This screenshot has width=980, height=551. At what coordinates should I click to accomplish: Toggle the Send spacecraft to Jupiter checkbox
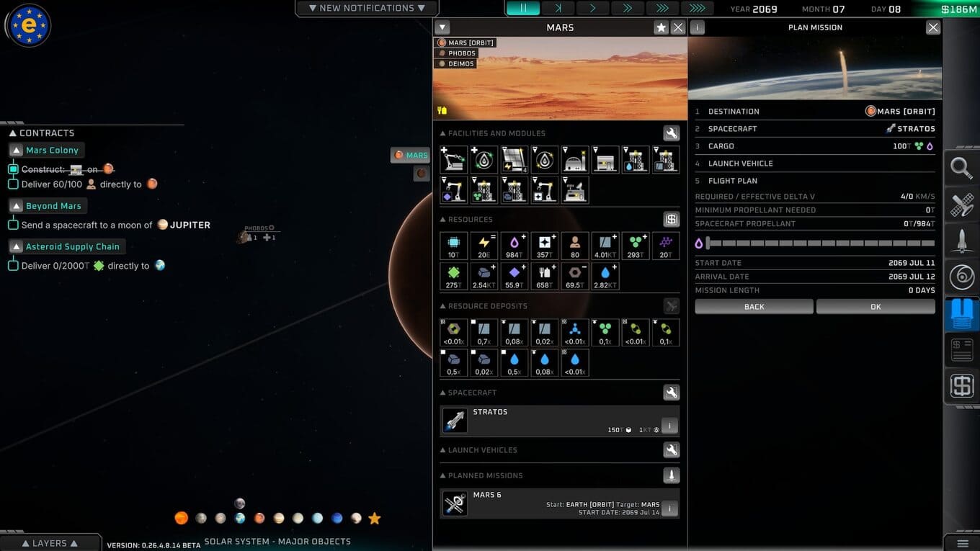pos(13,225)
